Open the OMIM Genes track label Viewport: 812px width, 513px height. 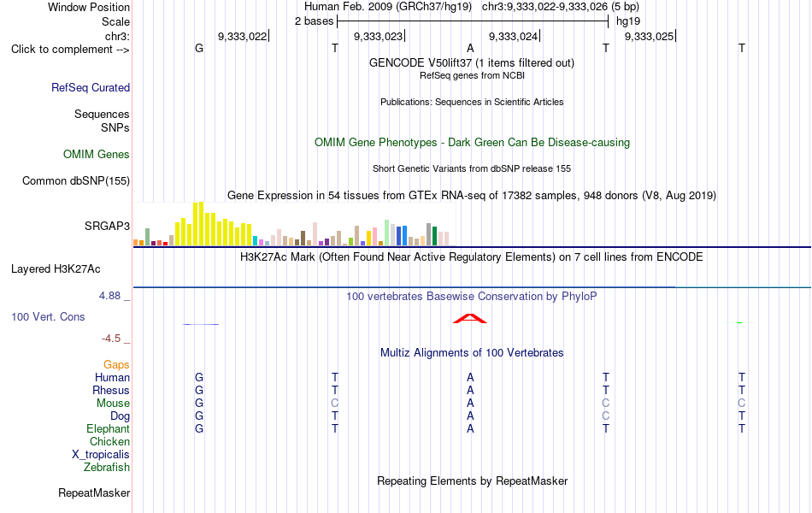click(x=97, y=155)
